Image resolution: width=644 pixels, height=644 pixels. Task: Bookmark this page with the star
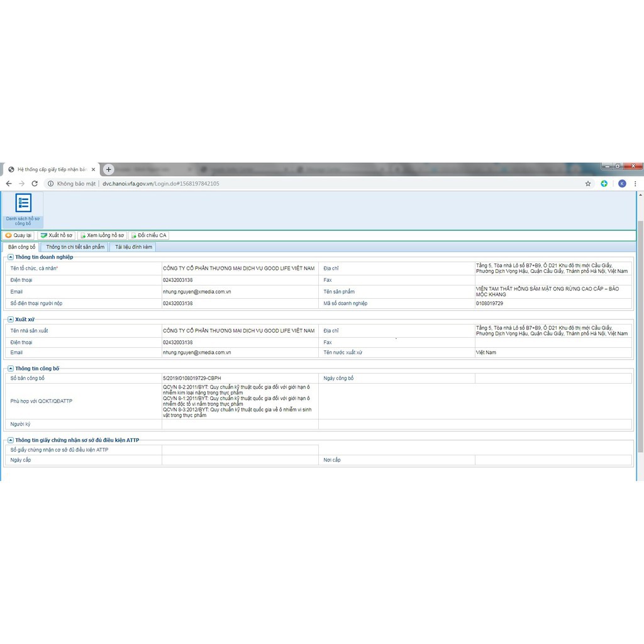point(588,184)
